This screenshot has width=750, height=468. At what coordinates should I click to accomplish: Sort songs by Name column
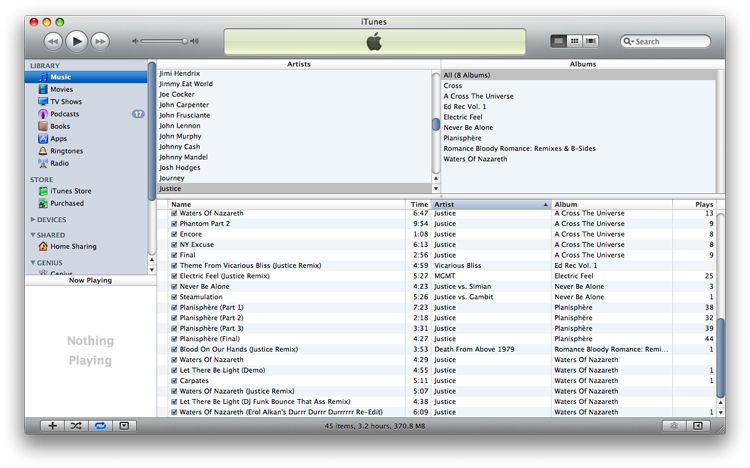coord(287,204)
